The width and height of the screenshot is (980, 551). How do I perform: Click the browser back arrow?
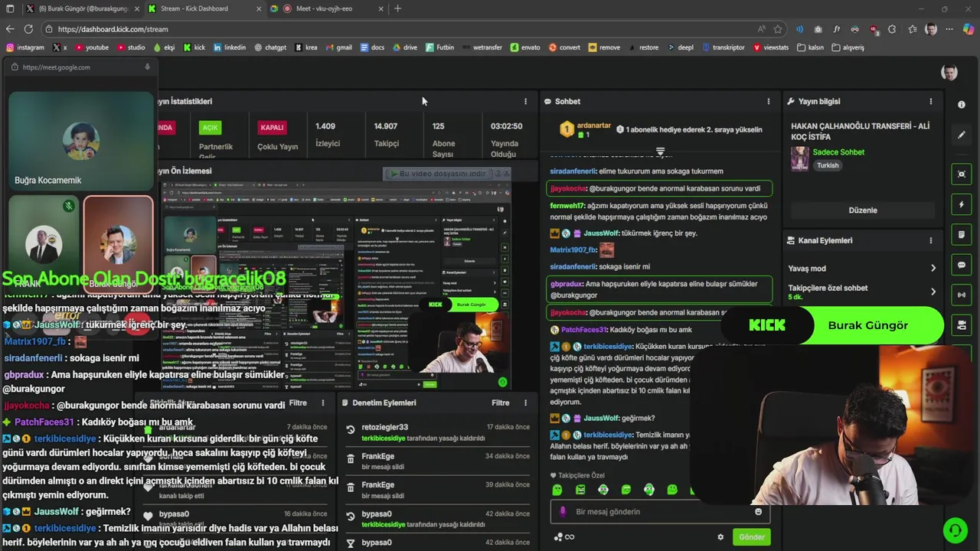pos(10,29)
